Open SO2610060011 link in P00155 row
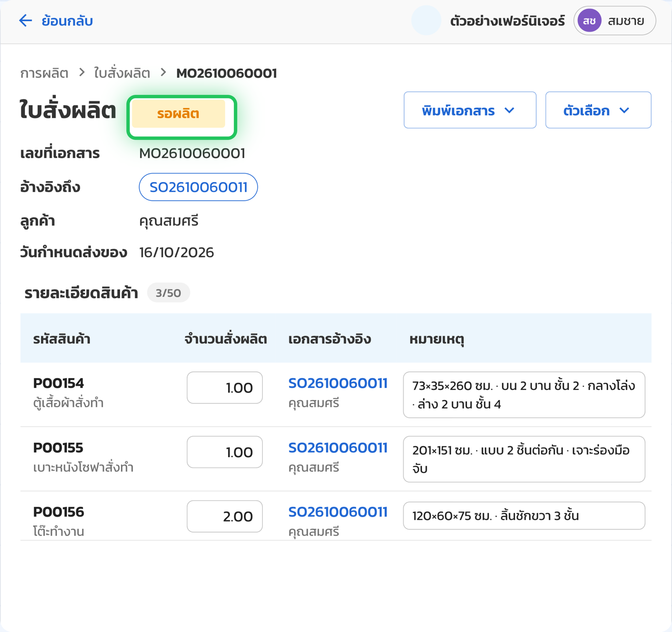This screenshot has height=632, width=672. click(x=338, y=448)
